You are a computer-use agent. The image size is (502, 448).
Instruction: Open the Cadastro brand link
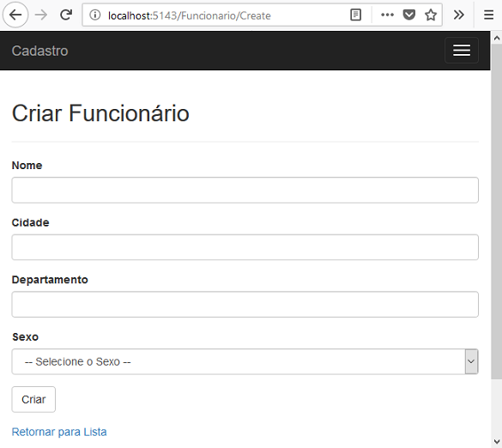click(x=40, y=51)
